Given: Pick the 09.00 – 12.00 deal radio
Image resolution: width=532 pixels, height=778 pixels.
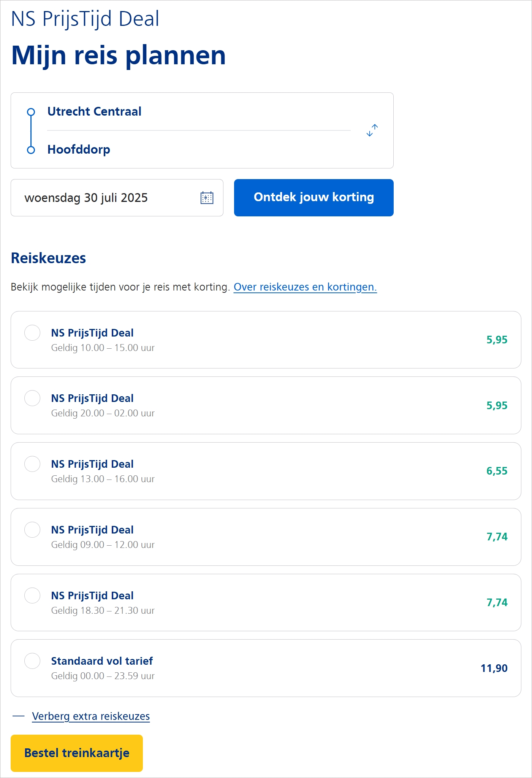Looking at the screenshot, I should pyautogui.click(x=32, y=530).
